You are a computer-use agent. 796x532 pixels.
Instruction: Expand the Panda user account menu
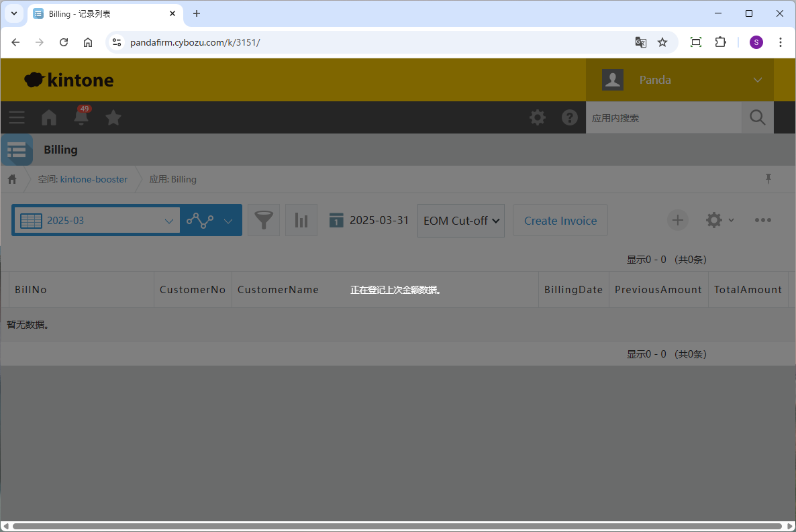pos(758,80)
